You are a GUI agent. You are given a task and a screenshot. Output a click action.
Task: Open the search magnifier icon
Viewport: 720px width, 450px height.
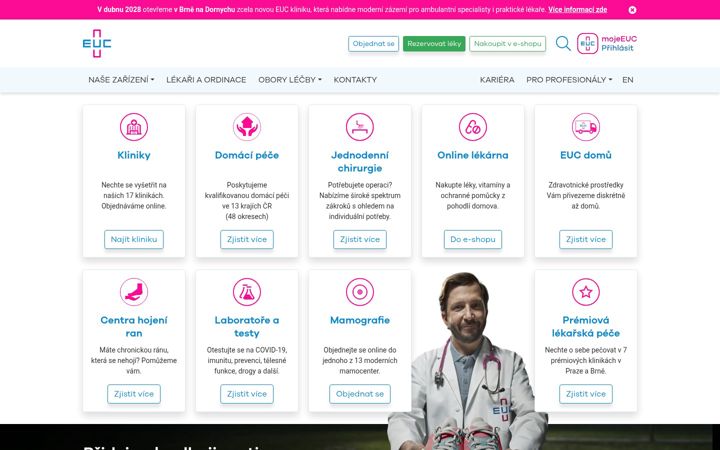tap(563, 44)
